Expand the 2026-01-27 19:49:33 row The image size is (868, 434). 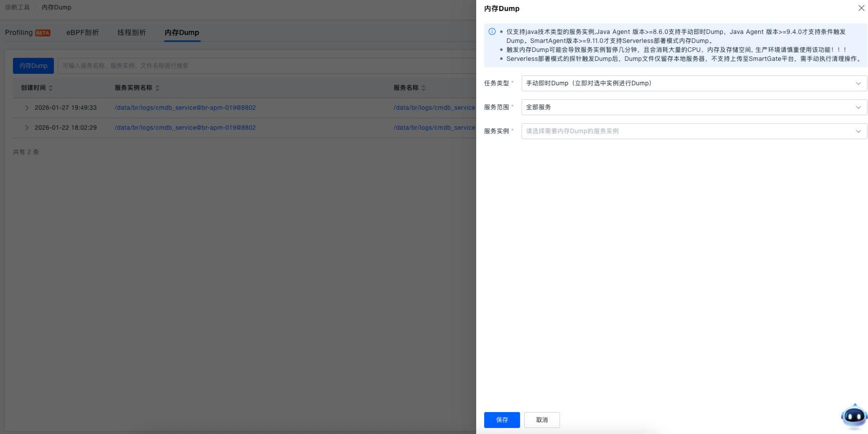click(27, 108)
